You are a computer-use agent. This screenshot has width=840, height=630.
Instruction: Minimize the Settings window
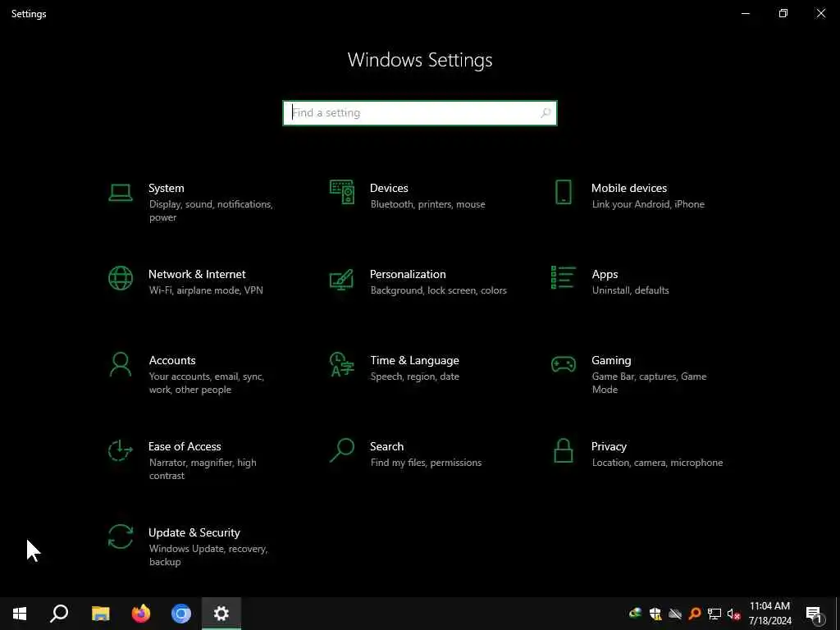[x=745, y=13]
